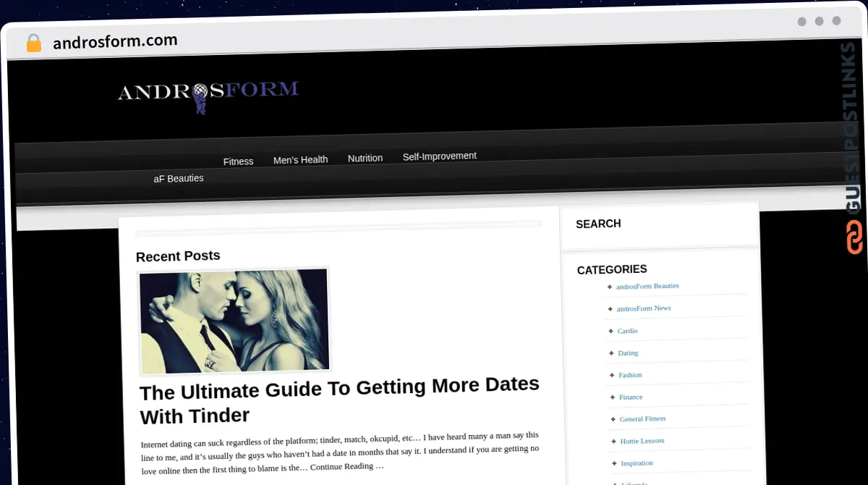This screenshot has height=485, width=868.
Task: Click the Recent Posts heading
Action: (178, 256)
